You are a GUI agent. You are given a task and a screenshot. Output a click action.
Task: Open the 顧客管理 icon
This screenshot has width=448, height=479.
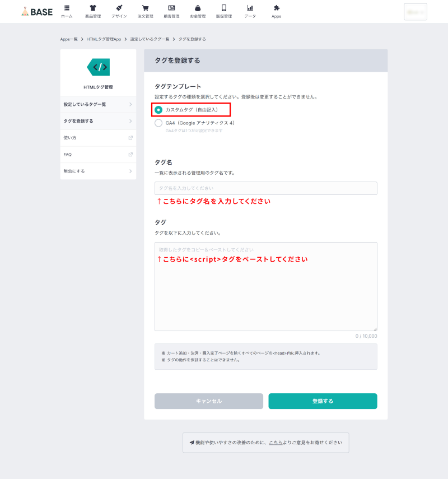[171, 8]
